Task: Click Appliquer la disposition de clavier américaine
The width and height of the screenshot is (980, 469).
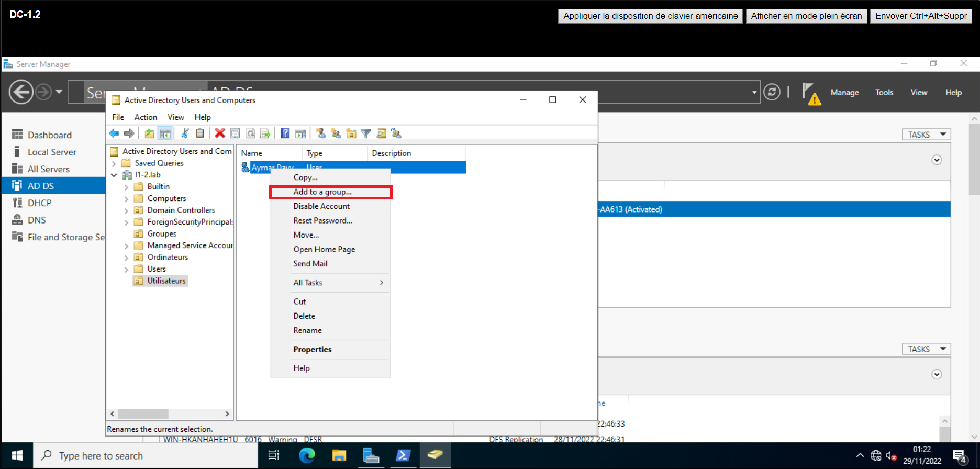Action: pos(650,16)
